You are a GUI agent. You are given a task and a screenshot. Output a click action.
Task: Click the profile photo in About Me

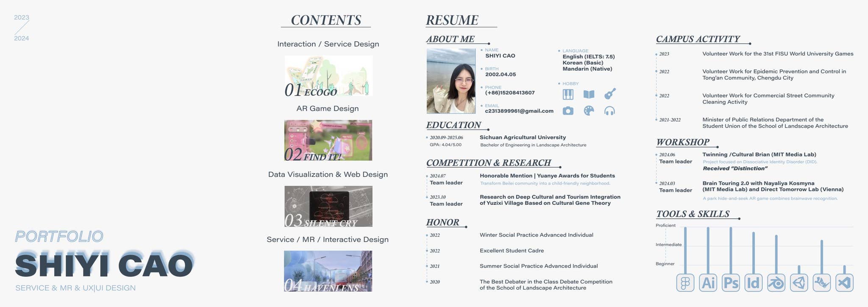point(451,81)
